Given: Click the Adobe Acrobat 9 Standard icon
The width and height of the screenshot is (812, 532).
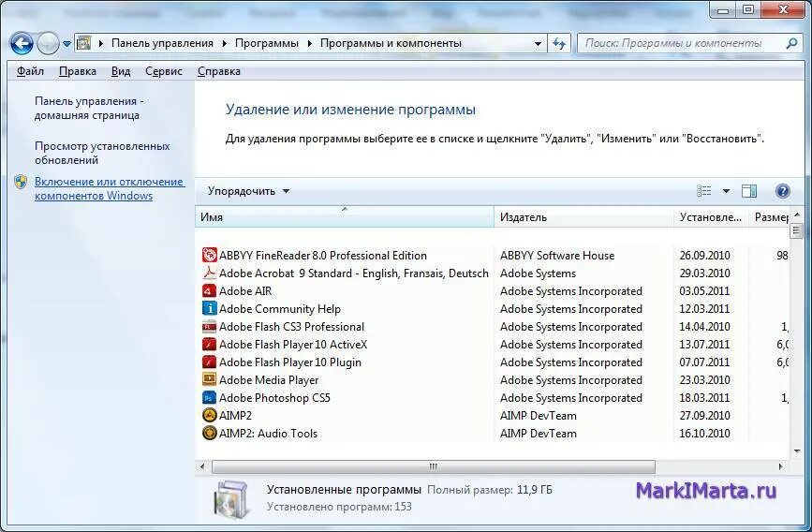Looking at the screenshot, I should click(x=209, y=273).
